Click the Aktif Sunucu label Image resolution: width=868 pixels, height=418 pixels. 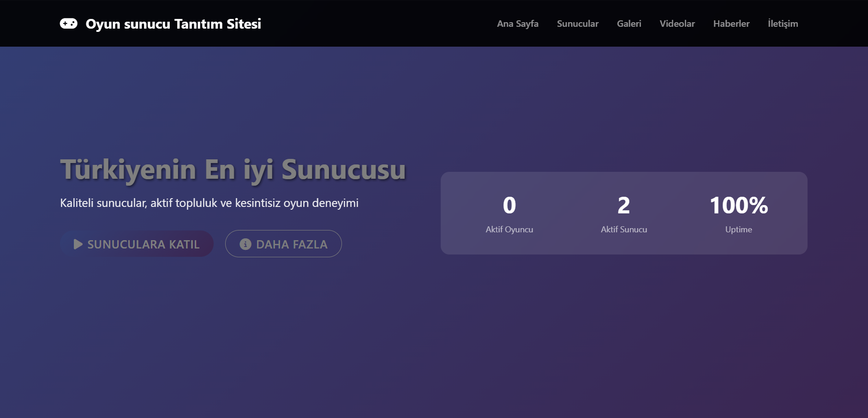tap(624, 230)
